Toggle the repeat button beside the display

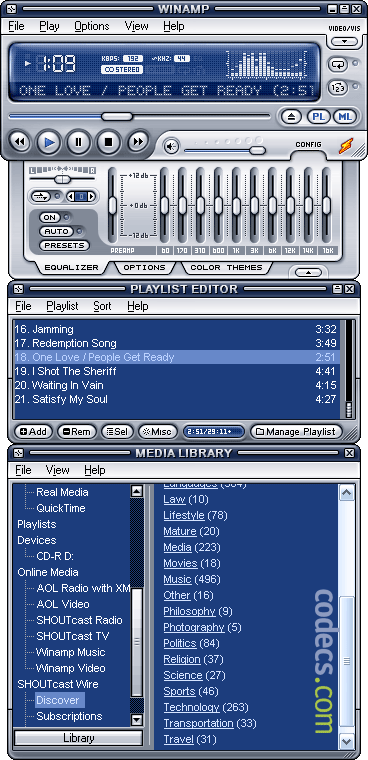[x=337, y=64]
